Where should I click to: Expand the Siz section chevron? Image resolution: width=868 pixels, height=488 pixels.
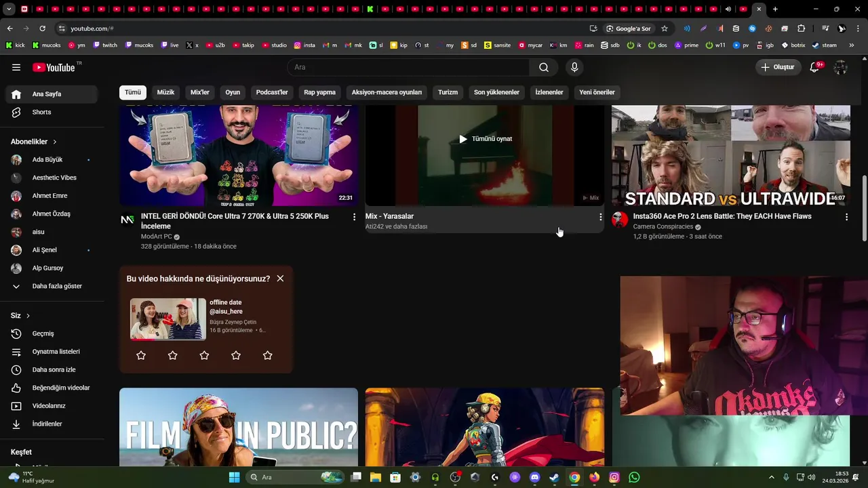click(x=28, y=316)
